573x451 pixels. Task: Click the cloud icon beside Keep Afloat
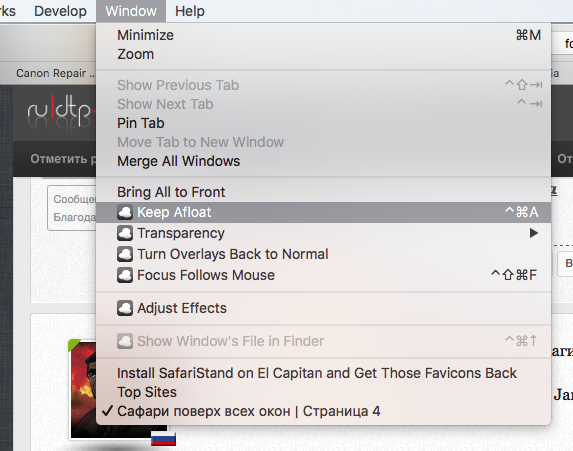(x=125, y=212)
